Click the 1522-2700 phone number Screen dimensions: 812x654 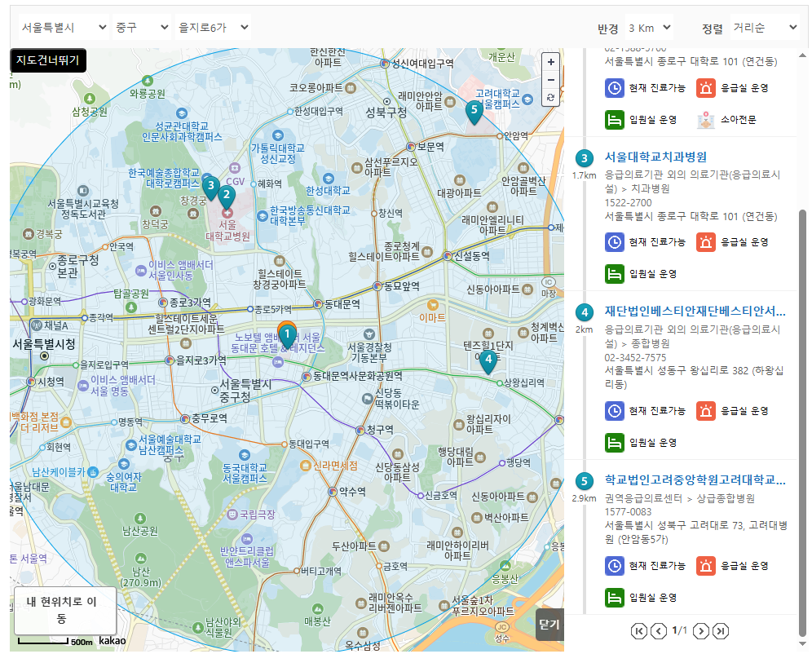coord(628,202)
